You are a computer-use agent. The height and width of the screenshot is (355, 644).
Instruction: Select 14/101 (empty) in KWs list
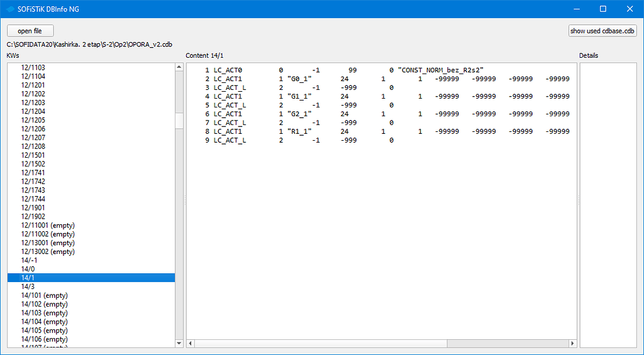point(44,295)
